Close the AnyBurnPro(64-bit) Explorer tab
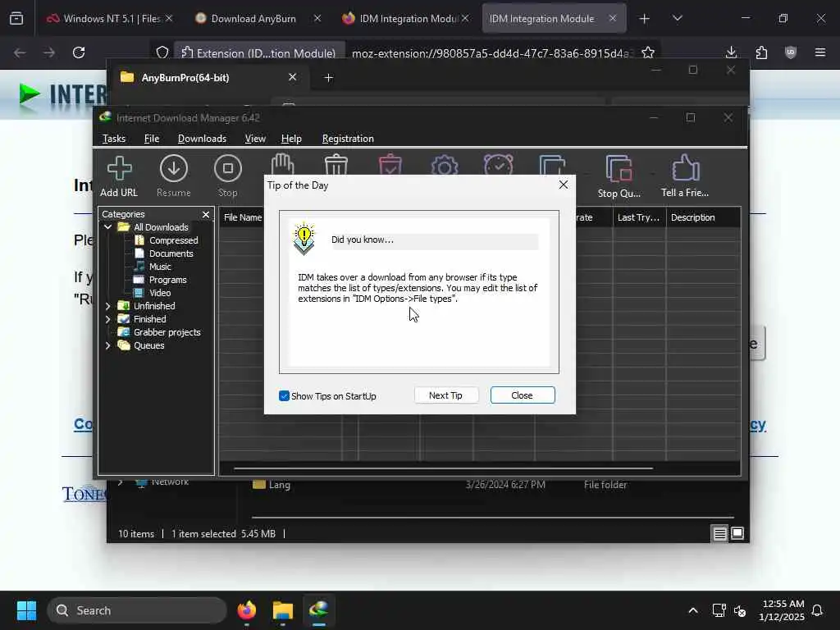840x630 pixels. click(x=293, y=77)
